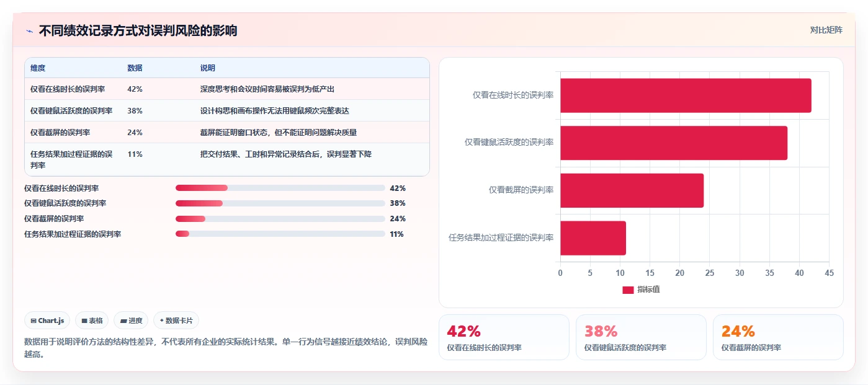Click the 仅看键鼠活跃度的误判率 chart bar
The width and height of the screenshot is (868, 385).
pyautogui.click(x=674, y=143)
